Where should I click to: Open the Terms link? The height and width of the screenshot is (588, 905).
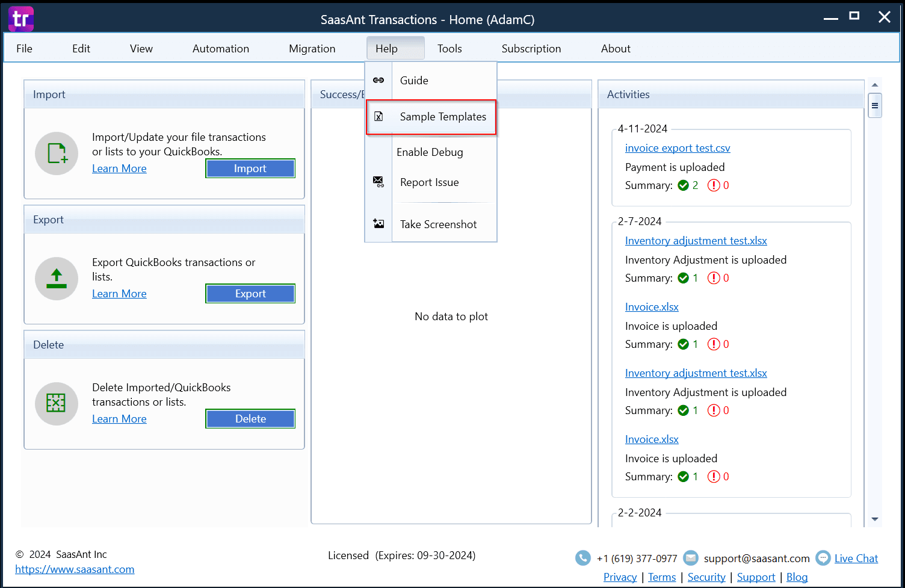coord(662,577)
